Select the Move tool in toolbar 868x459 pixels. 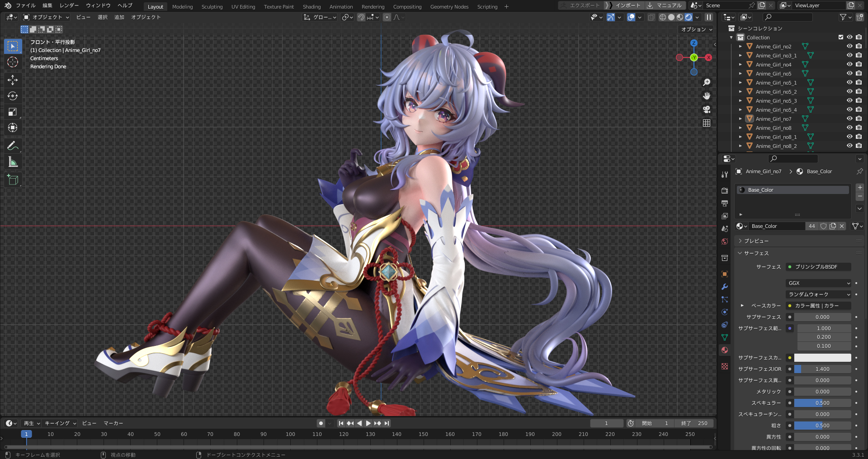[x=13, y=80]
